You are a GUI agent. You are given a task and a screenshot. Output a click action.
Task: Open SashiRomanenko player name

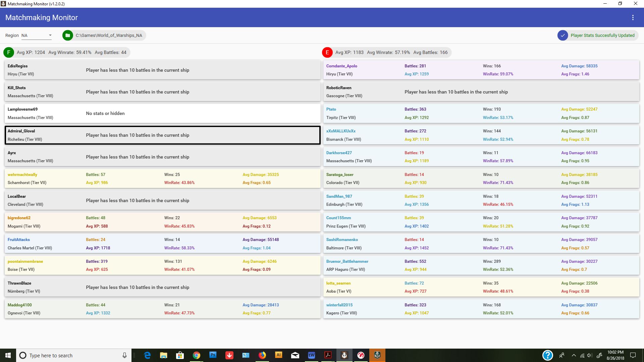tap(342, 240)
